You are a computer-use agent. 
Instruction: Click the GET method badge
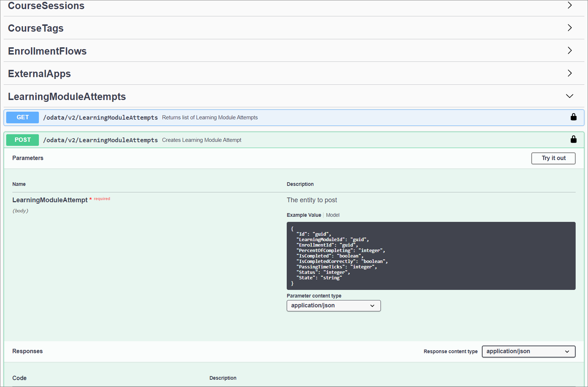pyautogui.click(x=23, y=117)
